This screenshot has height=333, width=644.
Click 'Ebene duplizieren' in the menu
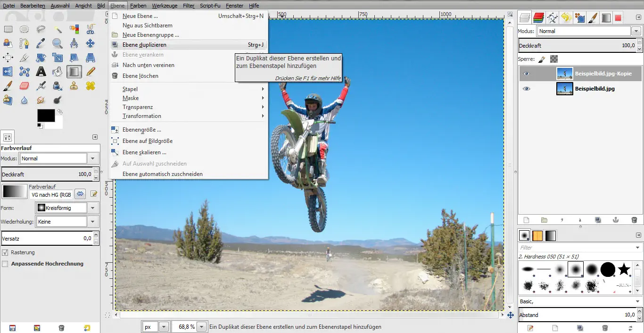click(144, 45)
